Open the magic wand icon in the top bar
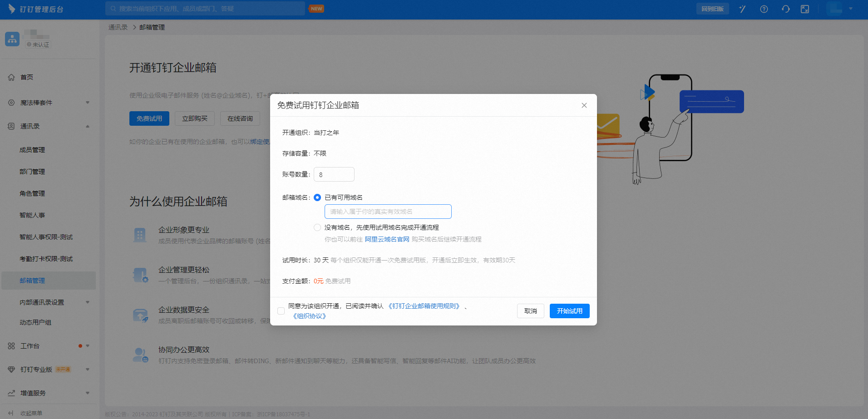 (742, 9)
